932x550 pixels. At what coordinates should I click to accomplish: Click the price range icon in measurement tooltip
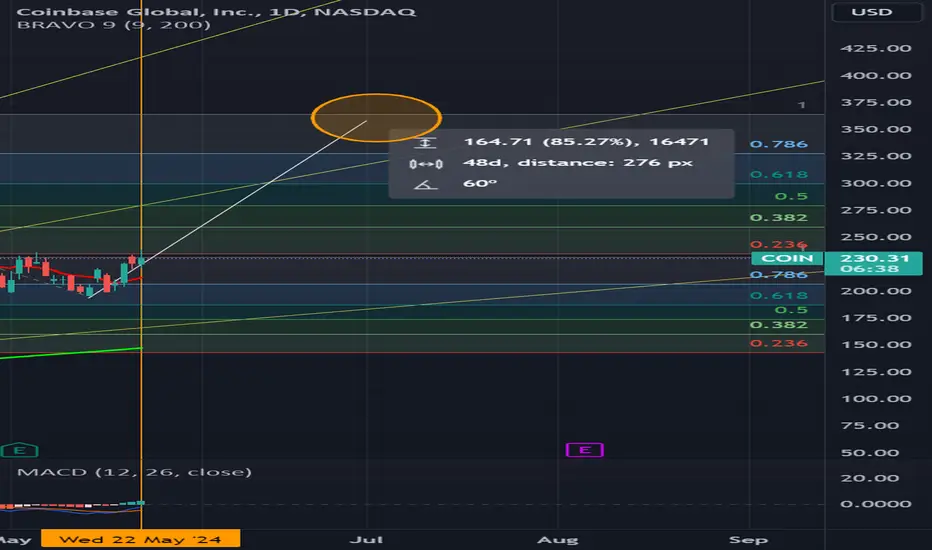coord(426,143)
